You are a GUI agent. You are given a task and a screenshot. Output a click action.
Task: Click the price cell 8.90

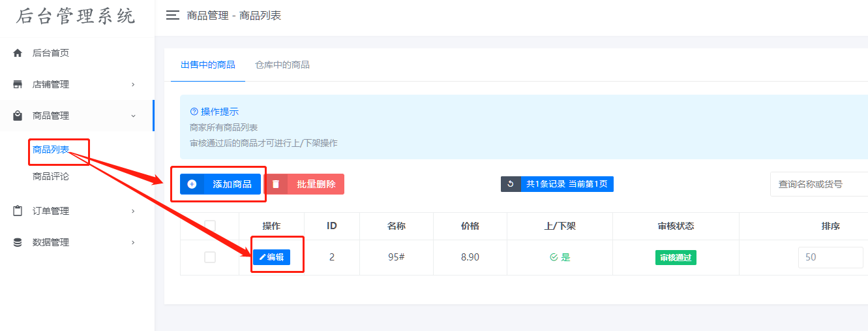pyautogui.click(x=470, y=257)
